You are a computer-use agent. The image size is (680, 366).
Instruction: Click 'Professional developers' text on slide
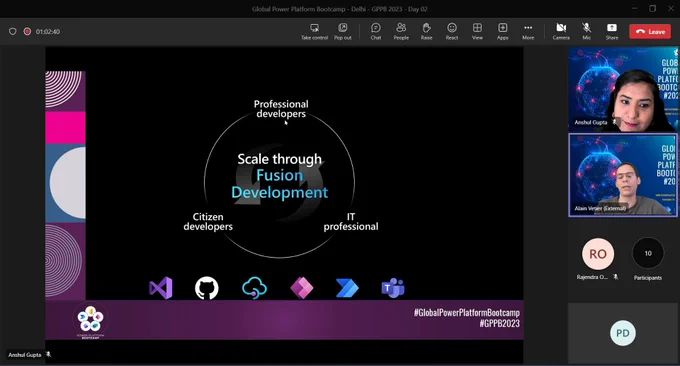click(281, 109)
